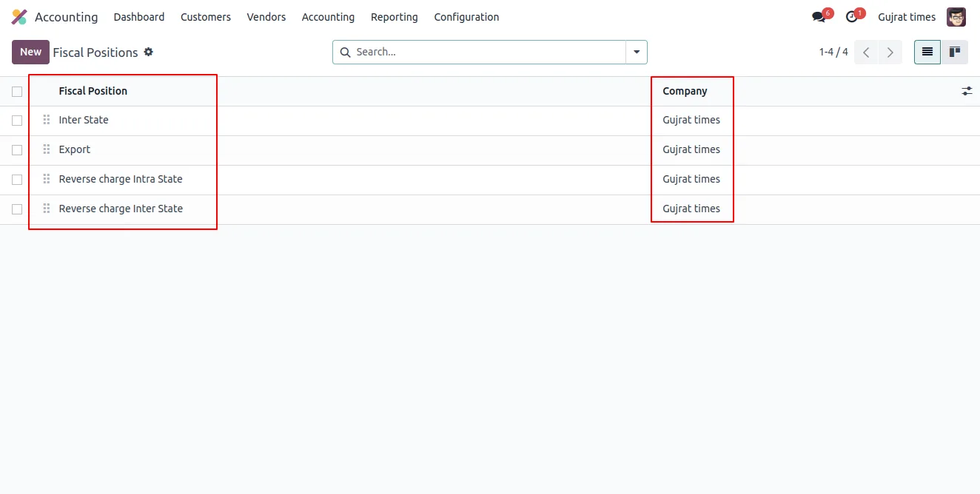The image size is (980, 494).
Task: Open the Export fiscal position
Action: coord(75,149)
